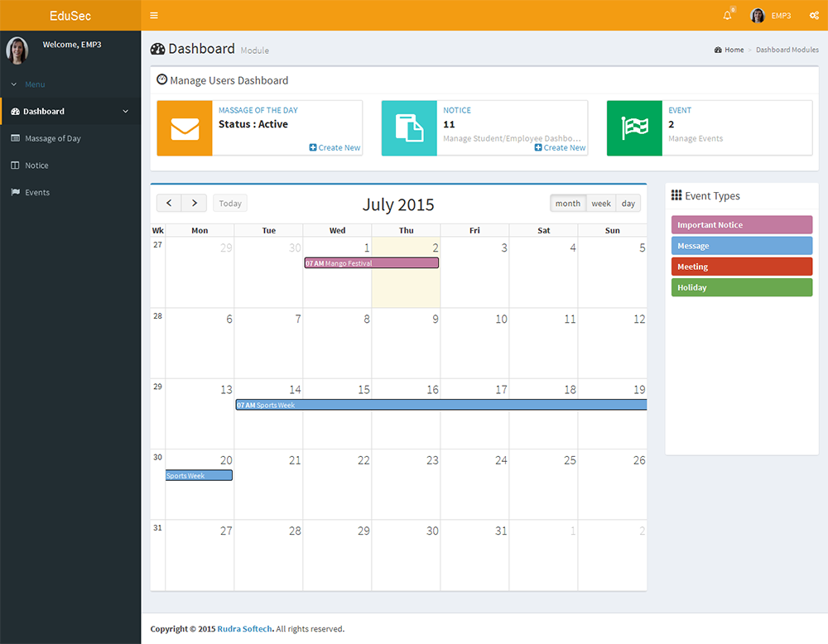The height and width of the screenshot is (644, 828).
Task: Click the hamburger menu toggle icon
Action: (154, 15)
